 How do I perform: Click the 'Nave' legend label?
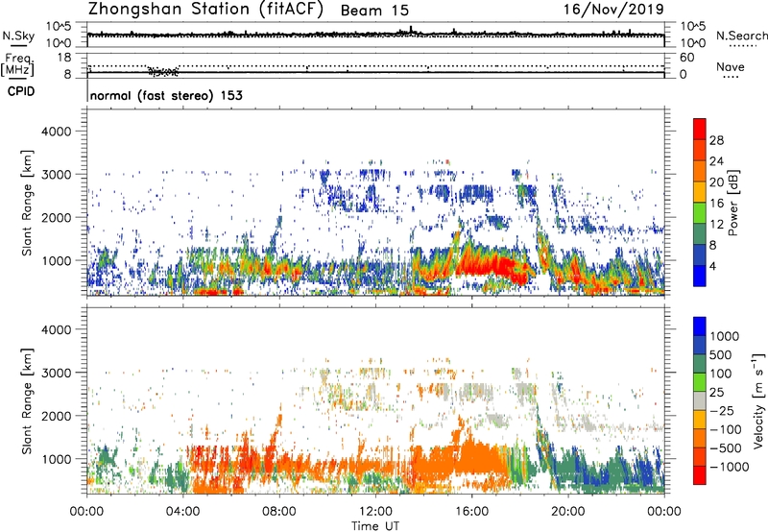coord(730,67)
